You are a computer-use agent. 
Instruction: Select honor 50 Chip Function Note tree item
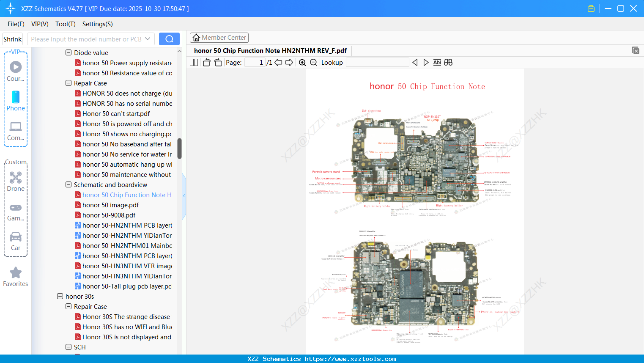tap(123, 195)
